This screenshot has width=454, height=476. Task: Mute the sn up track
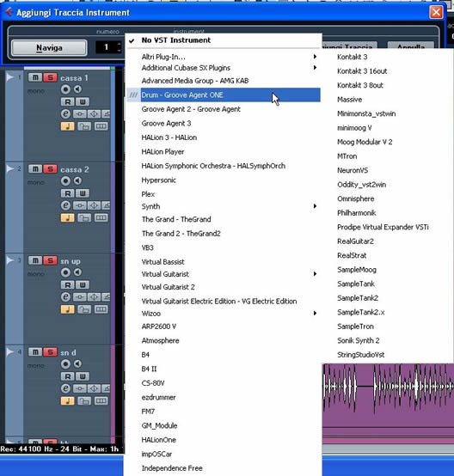pos(35,260)
